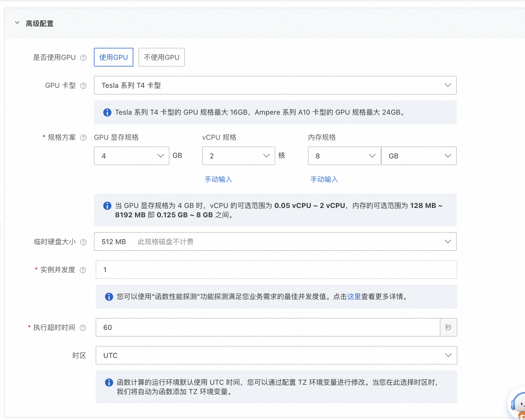Click info icon in Tesla T4 GPU notice

click(107, 112)
